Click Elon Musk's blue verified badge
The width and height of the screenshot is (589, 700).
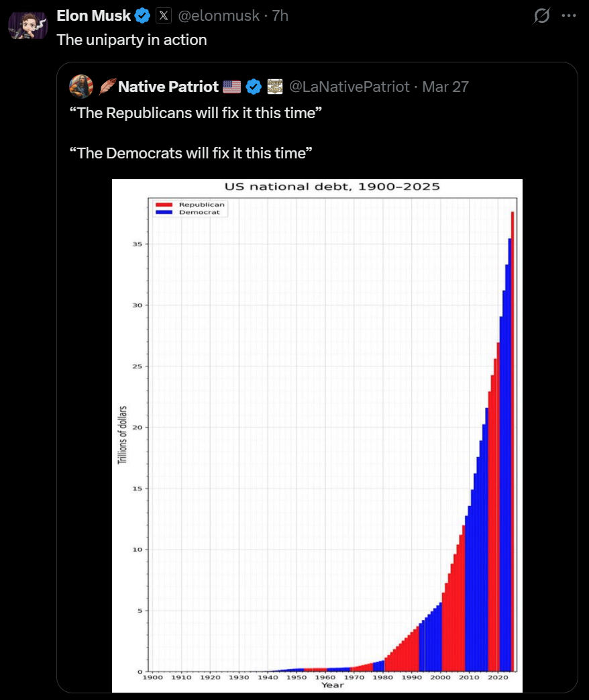coord(143,15)
